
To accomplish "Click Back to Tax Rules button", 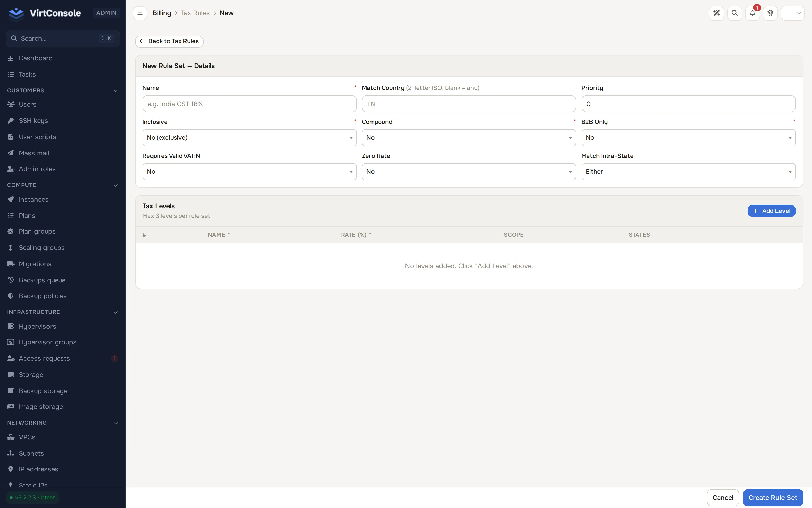I will point(169,41).
